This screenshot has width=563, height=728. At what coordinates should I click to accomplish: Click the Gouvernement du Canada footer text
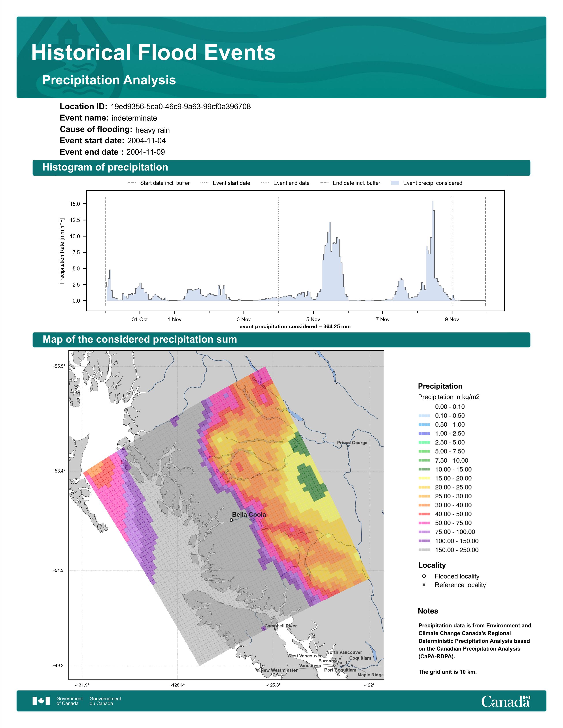click(105, 701)
